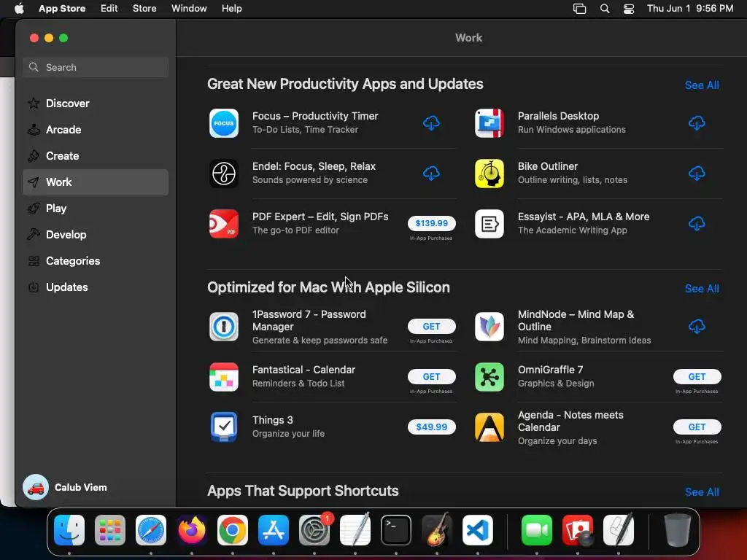This screenshot has height=560, width=747.
Task: Open Essayist app icon
Action: coord(489,224)
